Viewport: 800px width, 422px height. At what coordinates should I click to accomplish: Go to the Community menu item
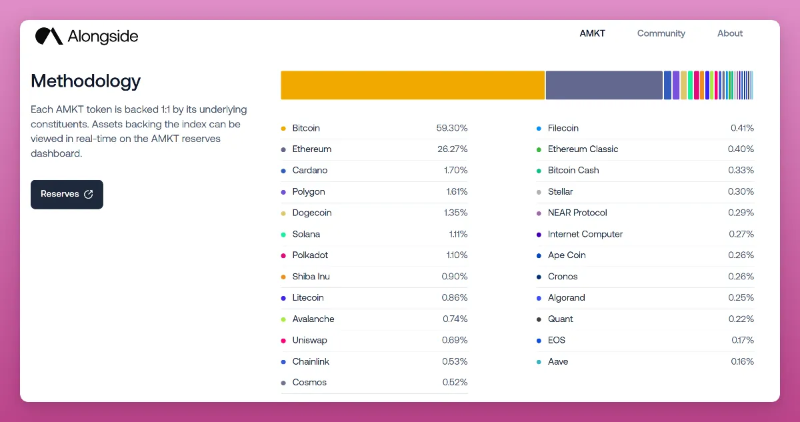pos(661,33)
